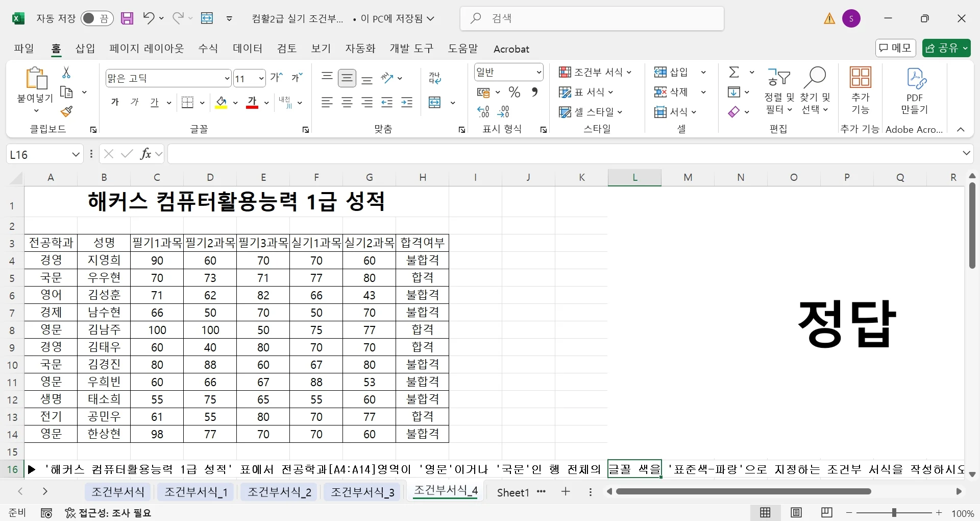The width and height of the screenshot is (980, 521).
Task: Click the Decrease Decimal icon
Action: 503,111
